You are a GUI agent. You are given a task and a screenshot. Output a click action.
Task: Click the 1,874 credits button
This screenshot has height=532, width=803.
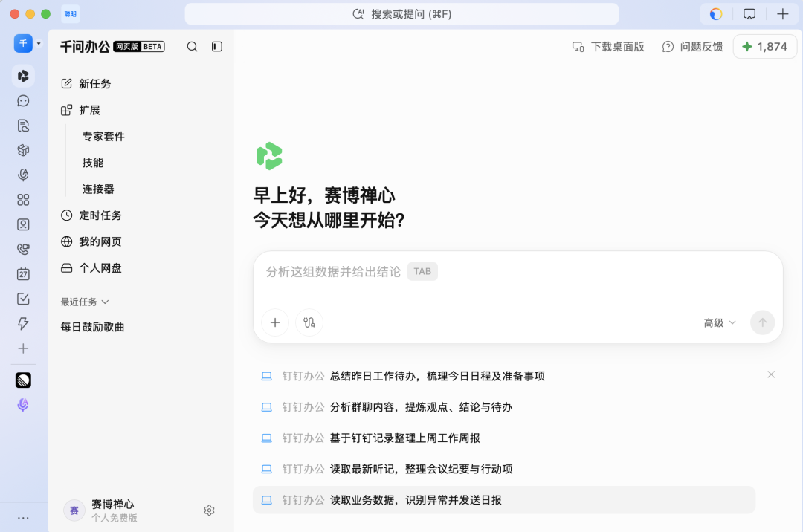(765, 47)
